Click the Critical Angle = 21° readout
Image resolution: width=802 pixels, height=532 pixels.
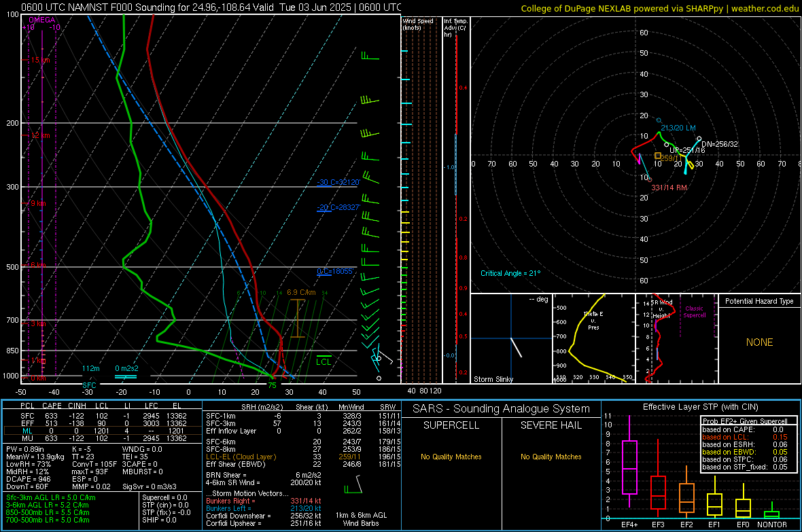click(510, 273)
